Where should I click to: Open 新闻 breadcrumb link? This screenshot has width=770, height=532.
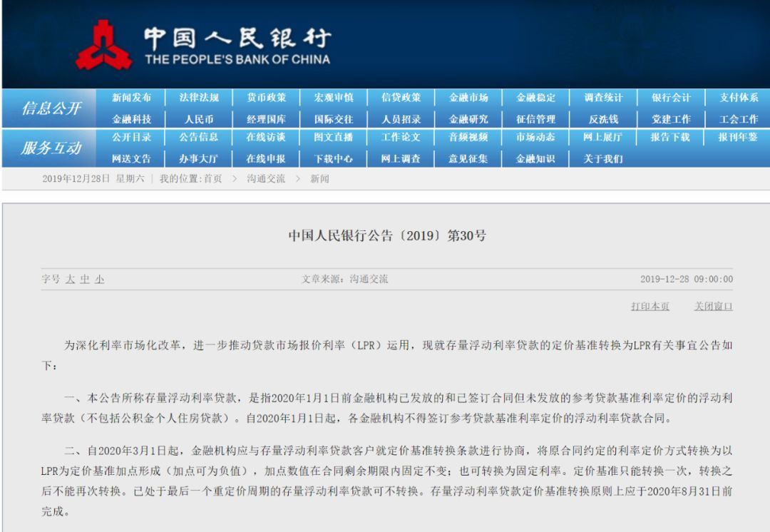(319, 179)
